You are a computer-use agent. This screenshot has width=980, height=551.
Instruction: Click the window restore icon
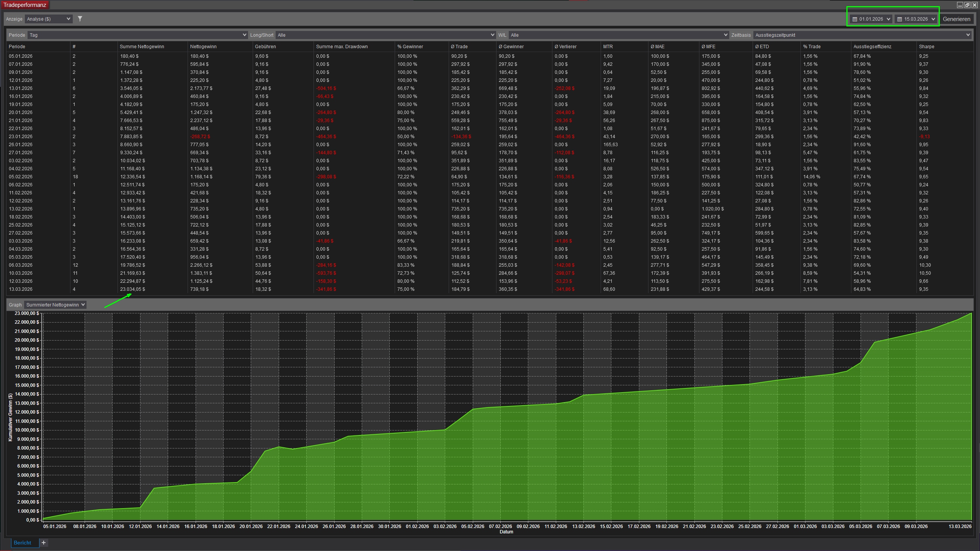click(x=967, y=5)
